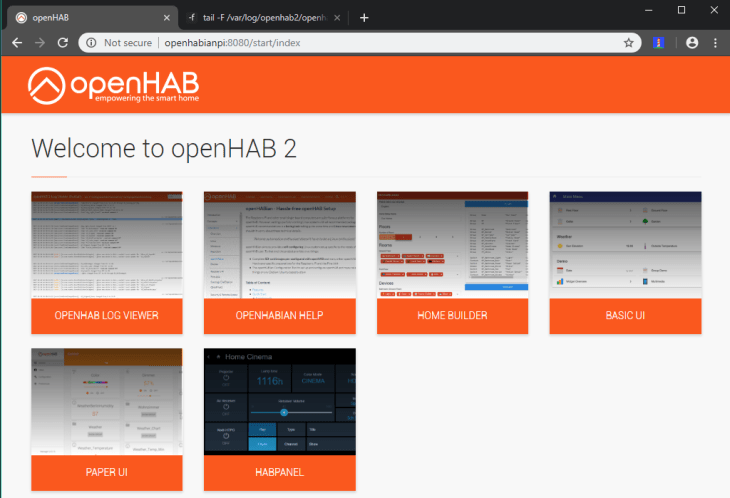Open the OPENHABIAN HELP tile

point(279,316)
